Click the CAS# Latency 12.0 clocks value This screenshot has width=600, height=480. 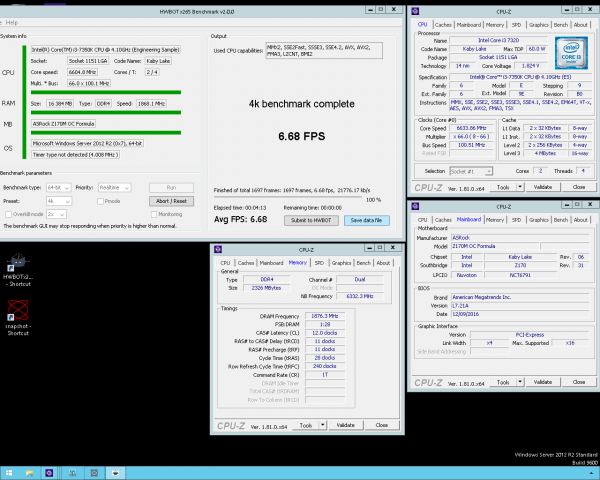tap(325, 333)
